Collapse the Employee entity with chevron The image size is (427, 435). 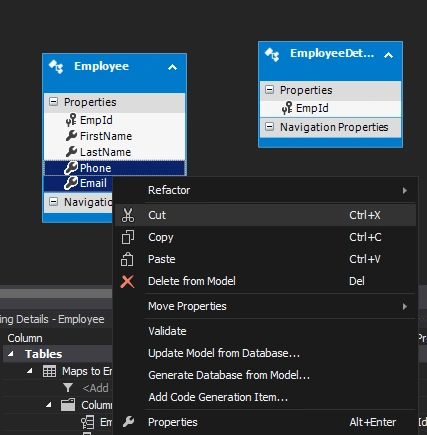pos(172,67)
